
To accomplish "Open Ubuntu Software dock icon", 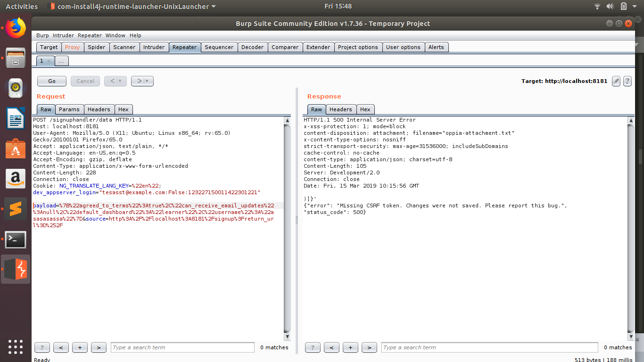I will [16, 148].
